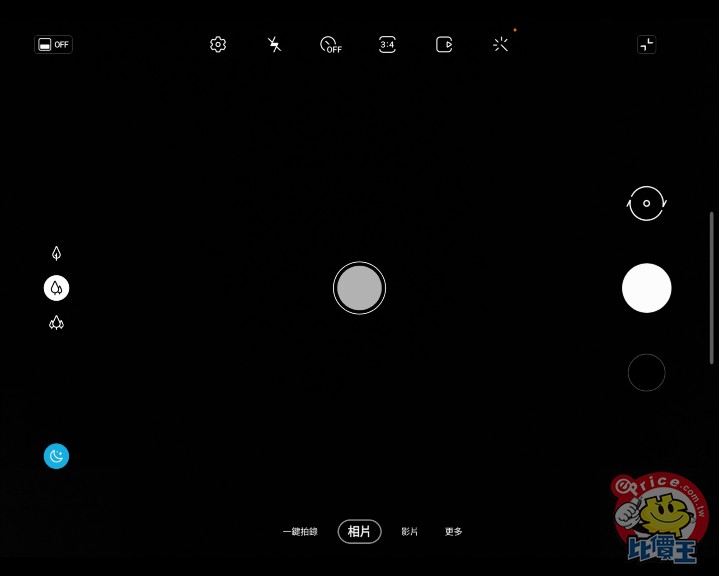Open camera settings gear
This screenshot has width=719, height=576.
coord(218,44)
